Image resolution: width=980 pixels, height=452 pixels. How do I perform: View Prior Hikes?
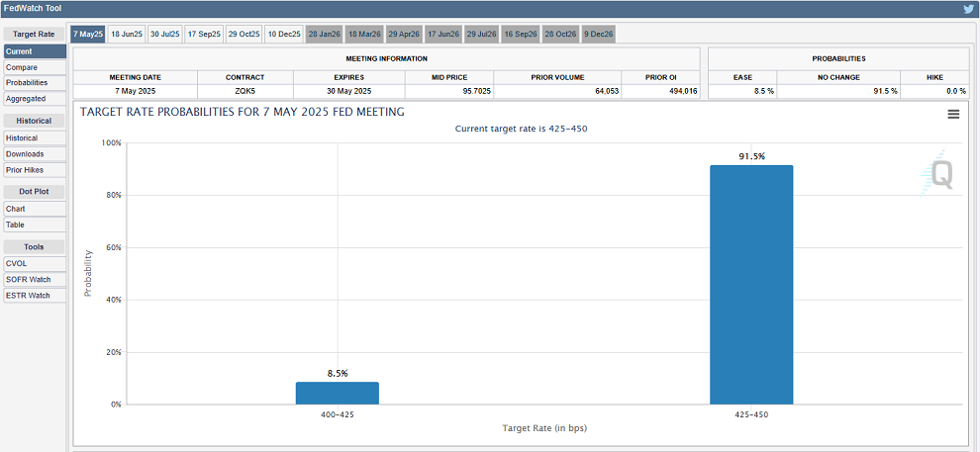coord(26,170)
